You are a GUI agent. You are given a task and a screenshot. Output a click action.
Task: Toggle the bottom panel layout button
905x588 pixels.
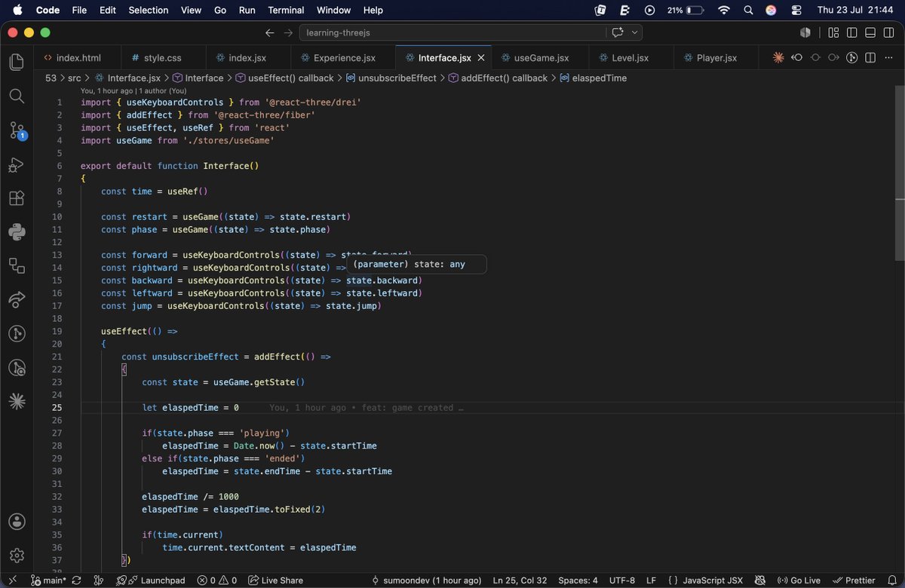870,32
